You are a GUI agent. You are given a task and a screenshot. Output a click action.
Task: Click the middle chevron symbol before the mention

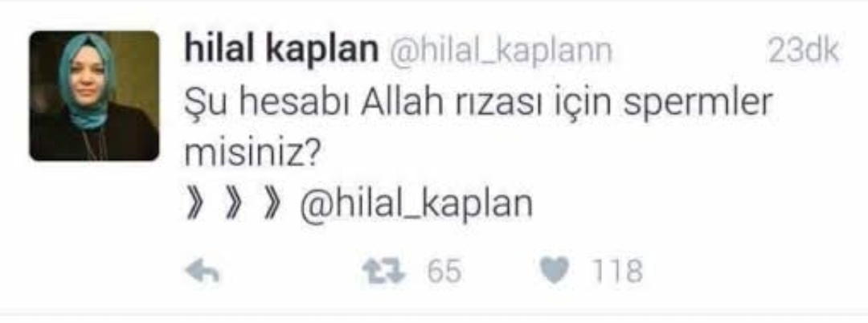coord(234,206)
